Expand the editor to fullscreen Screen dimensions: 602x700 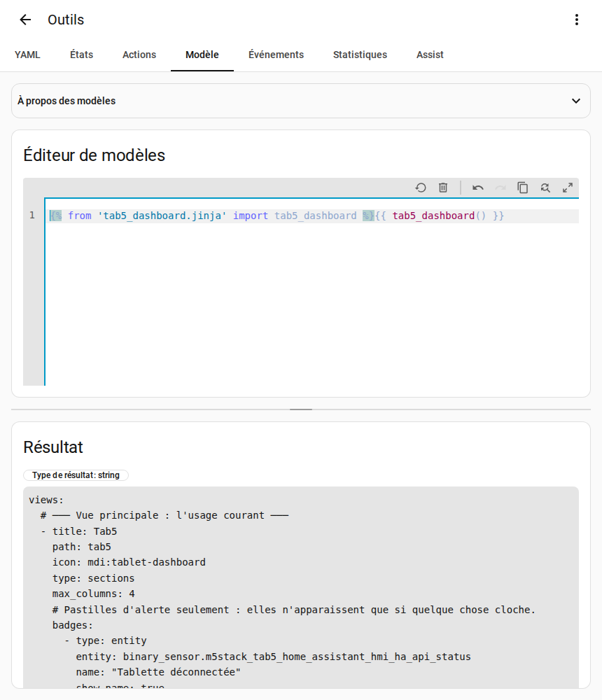(567, 188)
